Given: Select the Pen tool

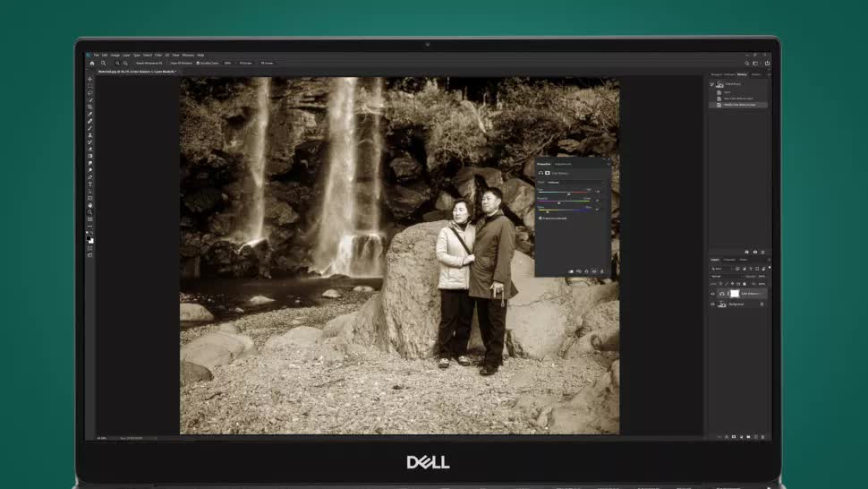Looking at the screenshot, I should point(90,177).
